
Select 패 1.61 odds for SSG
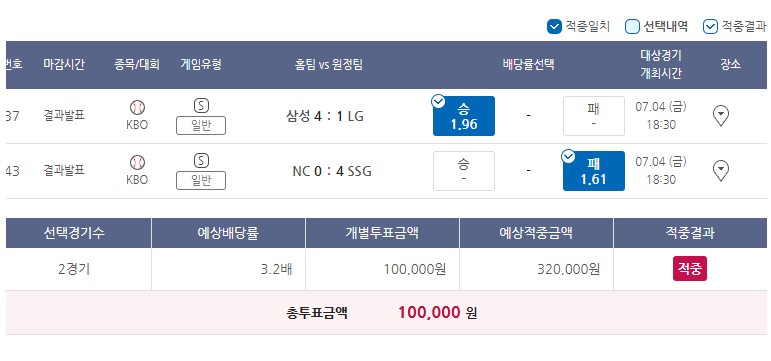(x=593, y=171)
